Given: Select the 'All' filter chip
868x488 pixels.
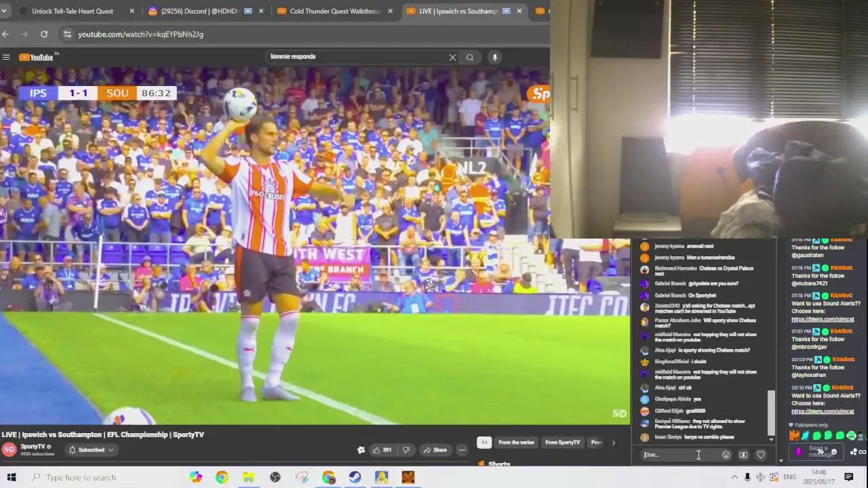Looking at the screenshot, I should pyautogui.click(x=484, y=443).
